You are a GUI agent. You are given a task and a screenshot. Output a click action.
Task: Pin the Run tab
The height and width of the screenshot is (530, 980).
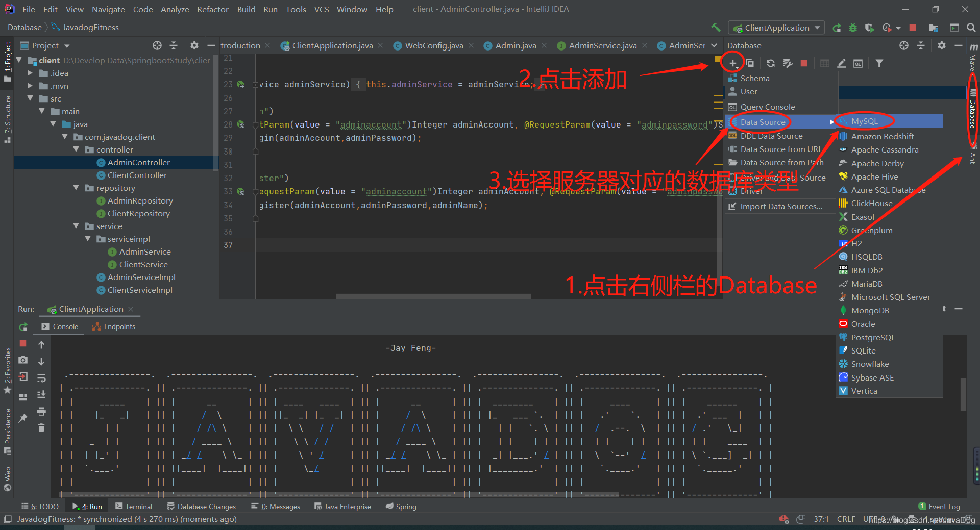tap(23, 418)
